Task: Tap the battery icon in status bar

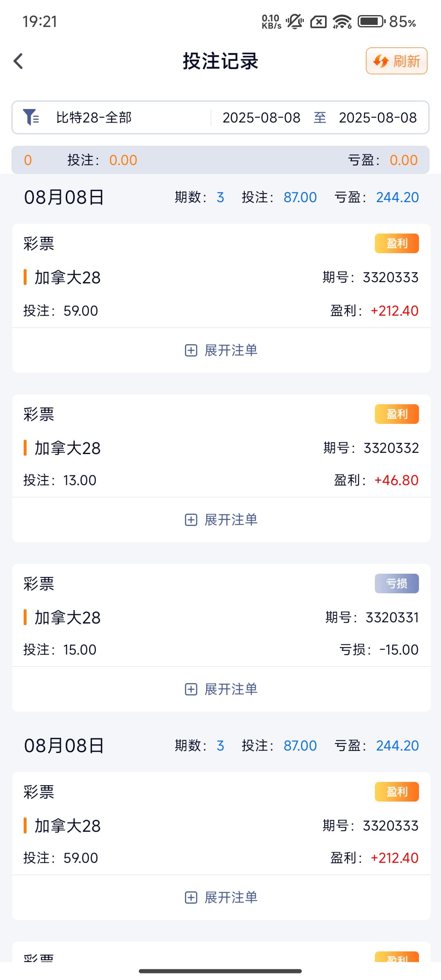Action: [371, 21]
